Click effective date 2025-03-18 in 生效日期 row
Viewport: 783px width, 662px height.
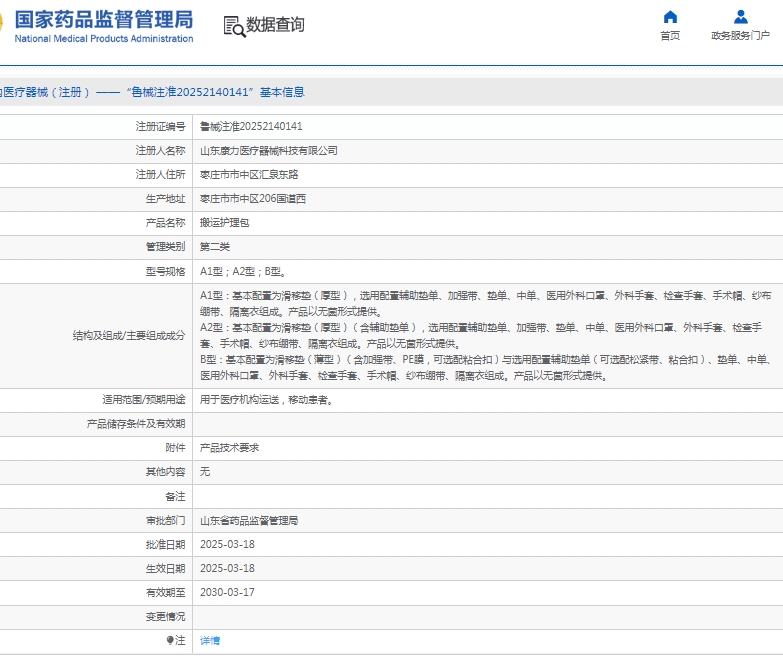pyautogui.click(x=227, y=568)
